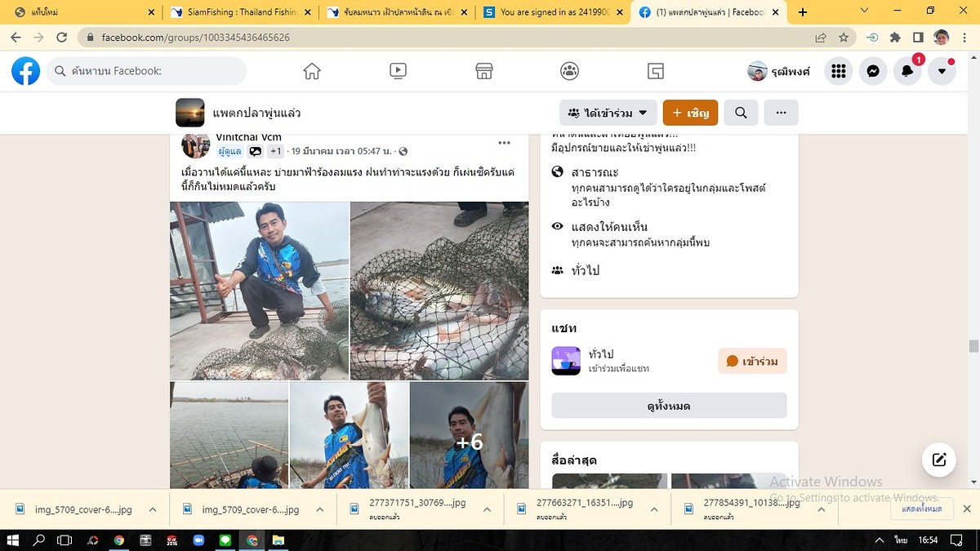Screen dimensions: 980x551
Task: Open the +6 more photos thumbnail
Action: coord(470,435)
